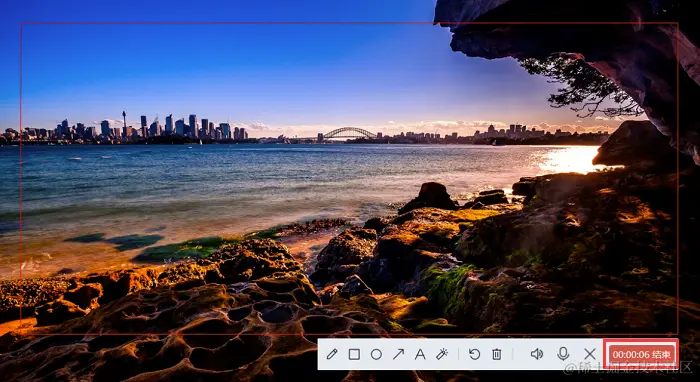
Task: Select the pencil freehand drawing tool
Action: tap(332, 354)
